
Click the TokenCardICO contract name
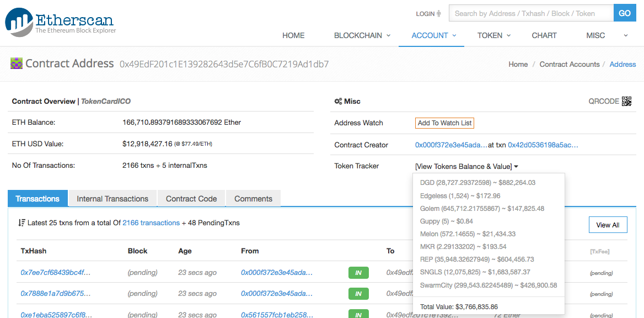pyautogui.click(x=106, y=101)
